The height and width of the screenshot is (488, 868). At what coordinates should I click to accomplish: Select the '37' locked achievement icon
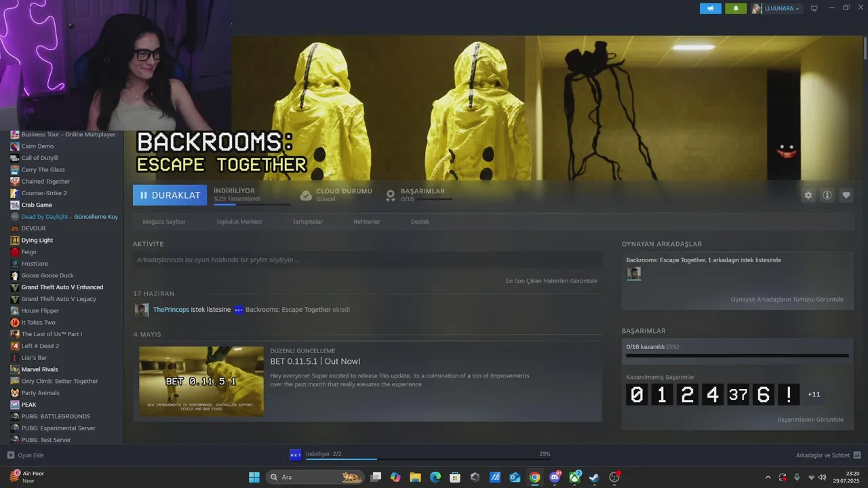738,394
